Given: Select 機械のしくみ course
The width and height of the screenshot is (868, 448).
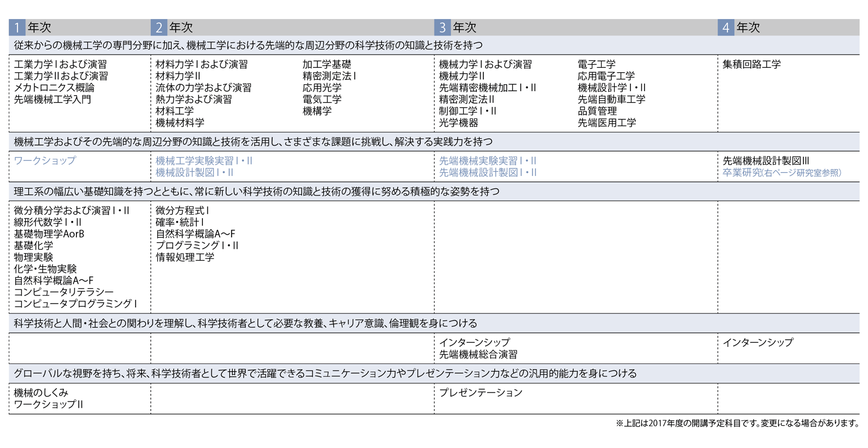Looking at the screenshot, I should [41, 393].
